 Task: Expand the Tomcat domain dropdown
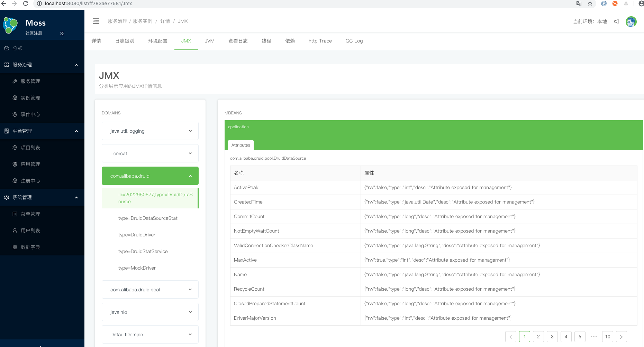coord(150,153)
